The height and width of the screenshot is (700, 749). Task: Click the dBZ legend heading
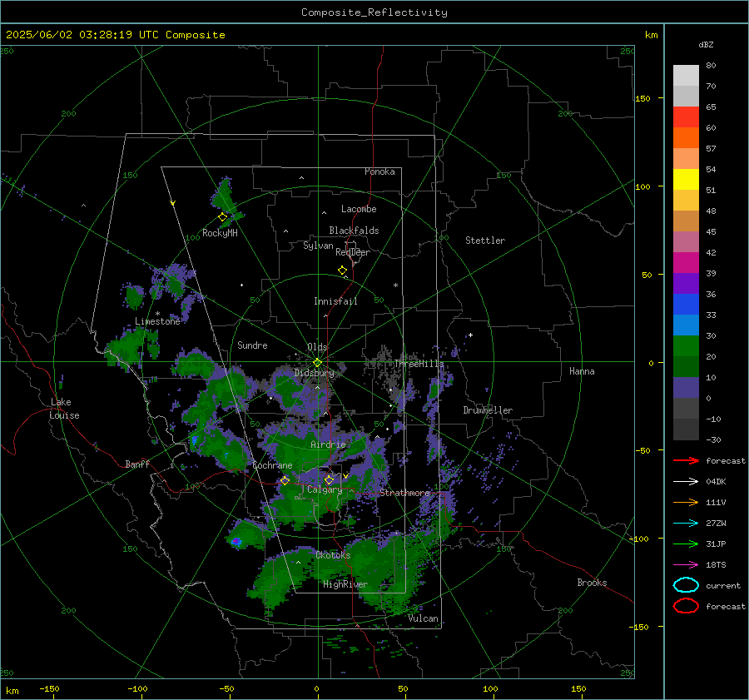[706, 44]
